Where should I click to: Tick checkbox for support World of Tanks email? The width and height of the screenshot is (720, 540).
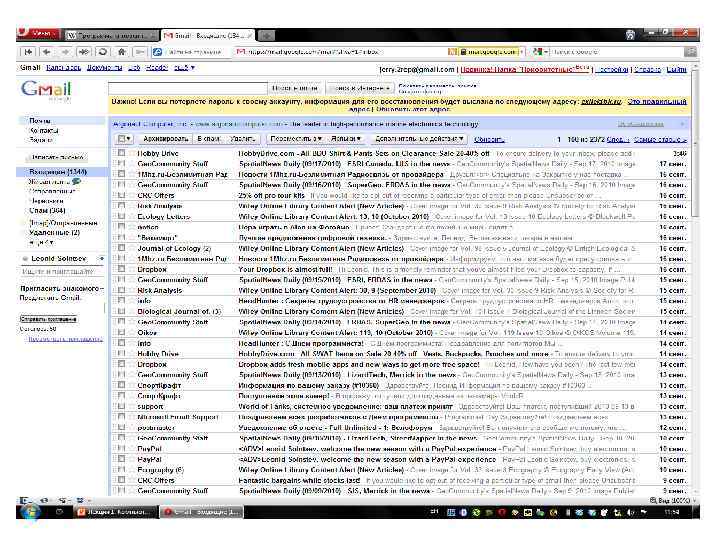click(x=121, y=406)
